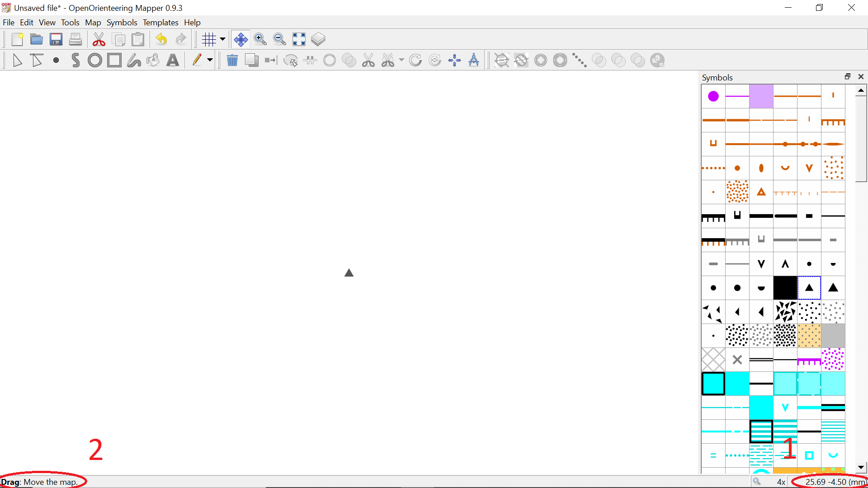Toggle the template setup window layers icon
Screen dimensions: 868x488
[318, 40]
